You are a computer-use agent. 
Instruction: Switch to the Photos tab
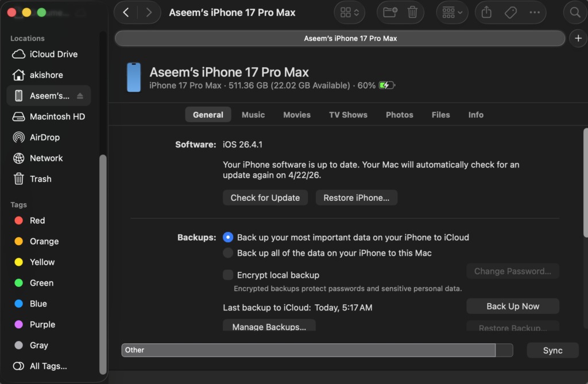tap(400, 115)
